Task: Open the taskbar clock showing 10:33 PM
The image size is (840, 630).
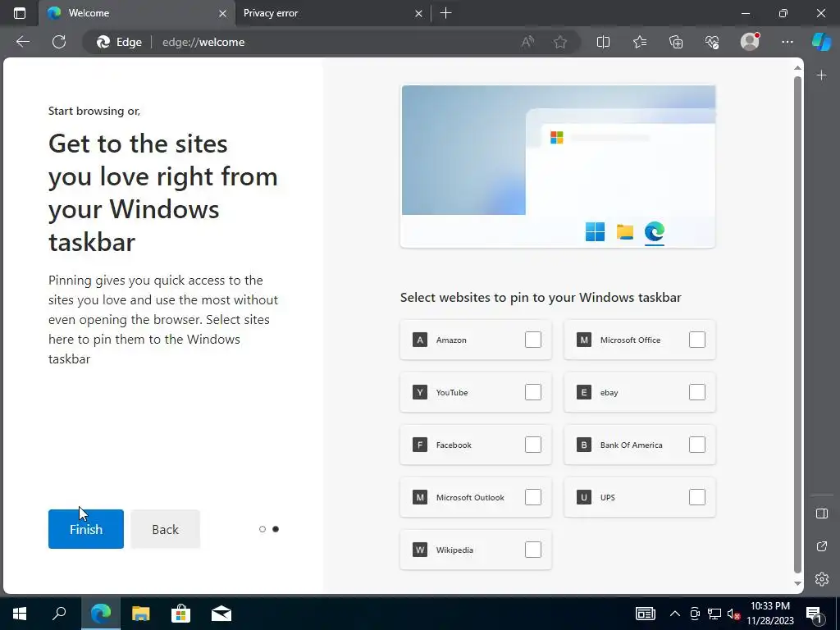Action: tap(769, 614)
